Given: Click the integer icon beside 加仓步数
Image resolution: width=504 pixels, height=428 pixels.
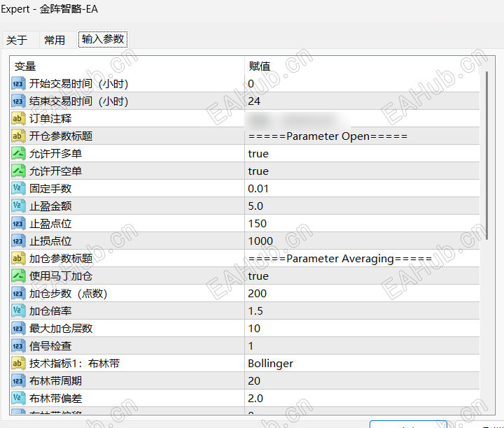Looking at the screenshot, I should coord(18,294).
